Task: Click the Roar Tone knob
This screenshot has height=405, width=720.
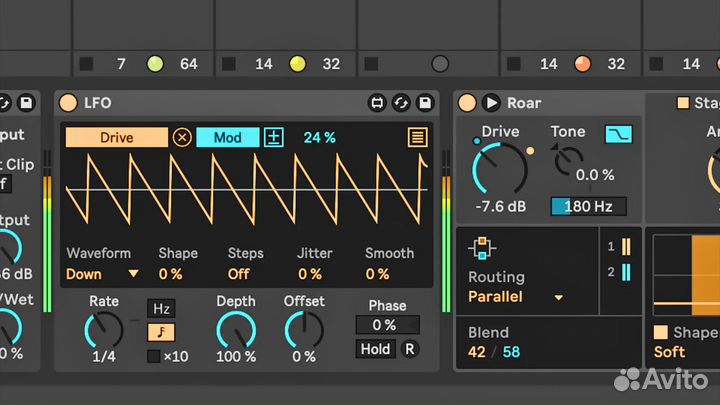Action: coord(568,161)
